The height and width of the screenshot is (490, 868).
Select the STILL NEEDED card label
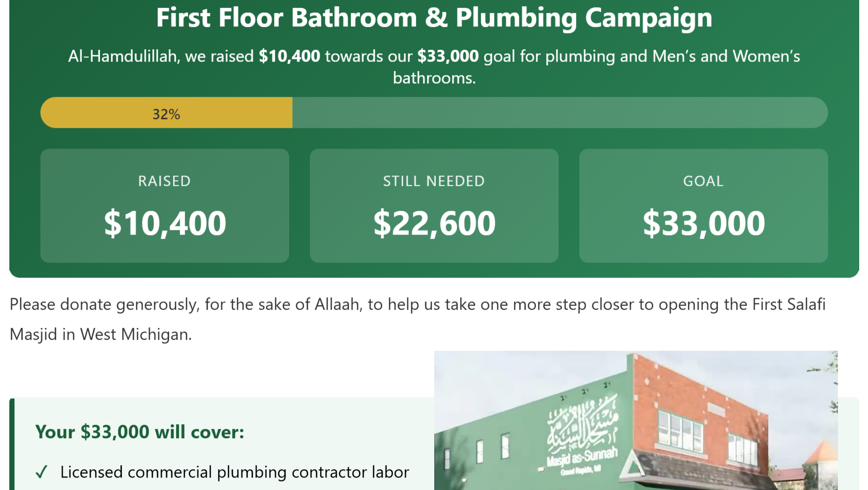434,181
